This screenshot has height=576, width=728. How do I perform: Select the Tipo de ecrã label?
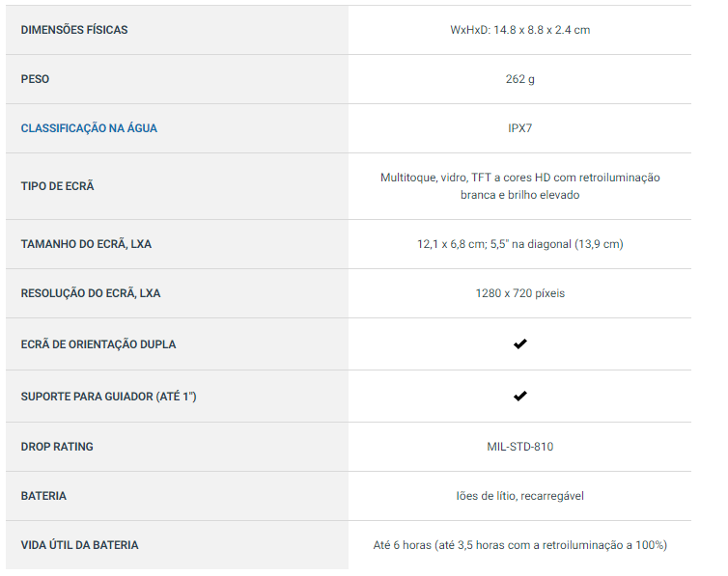click(x=57, y=186)
